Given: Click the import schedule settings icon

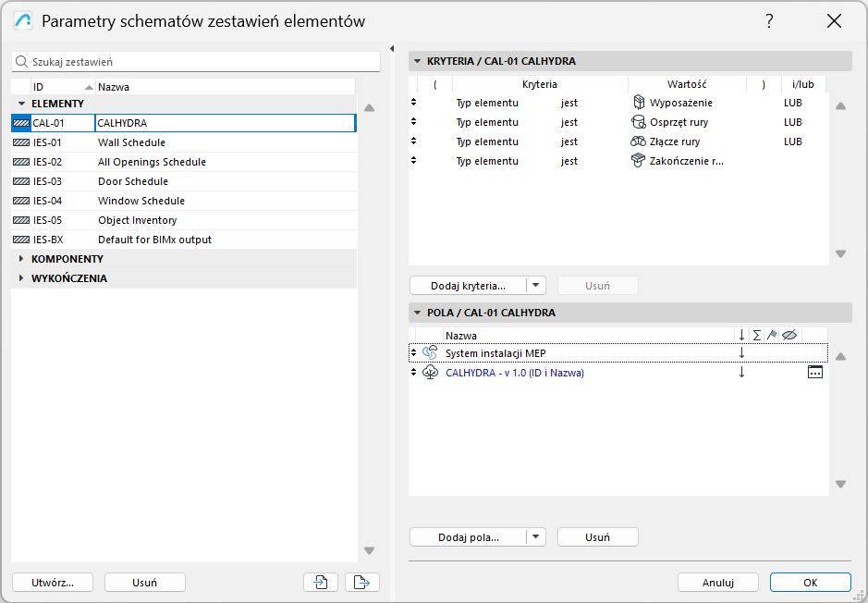Looking at the screenshot, I should click(320, 582).
